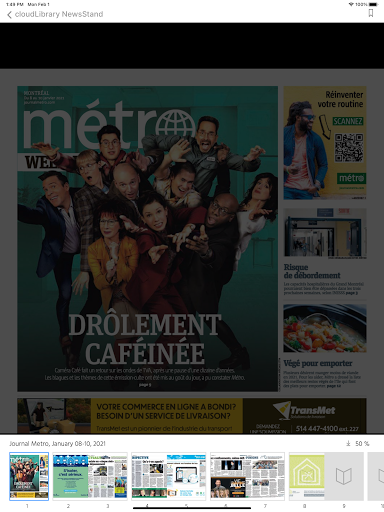Image resolution: width=384 pixels, height=512 pixels.
Task: Open page 9 placeholder book thumbnail
Action: [344, 476]
